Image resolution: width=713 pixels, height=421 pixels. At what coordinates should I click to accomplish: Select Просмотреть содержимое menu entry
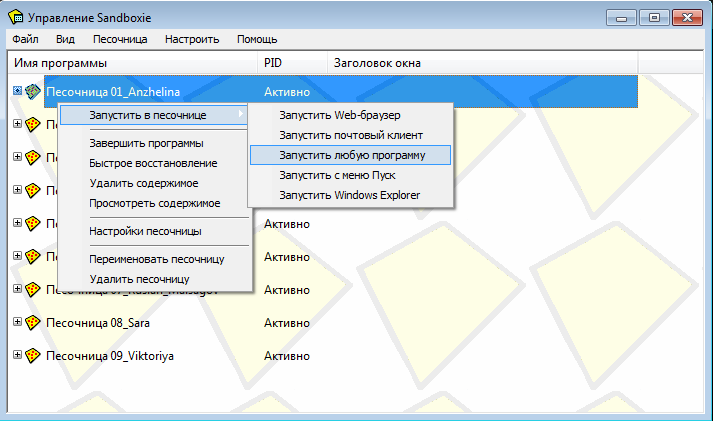154,203
